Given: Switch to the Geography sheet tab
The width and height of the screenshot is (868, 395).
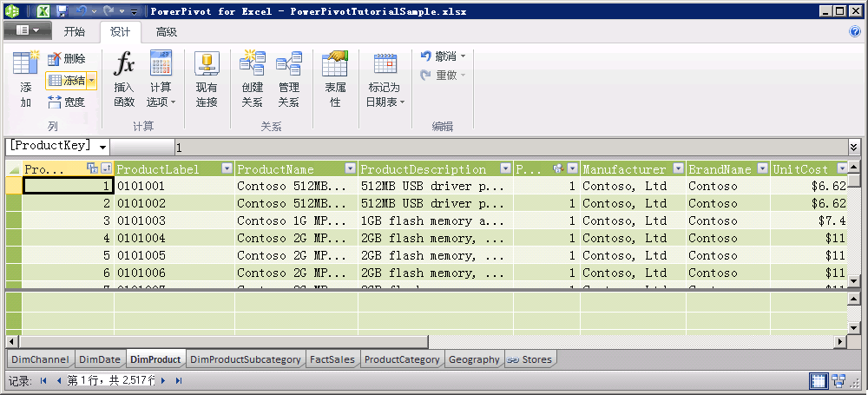Looking at the screenshot, I should tap(474, 359).
